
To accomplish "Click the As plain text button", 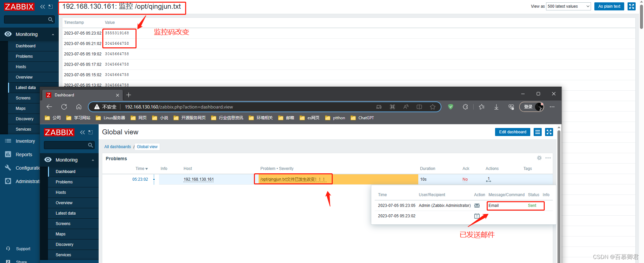I will click(609, 6).
